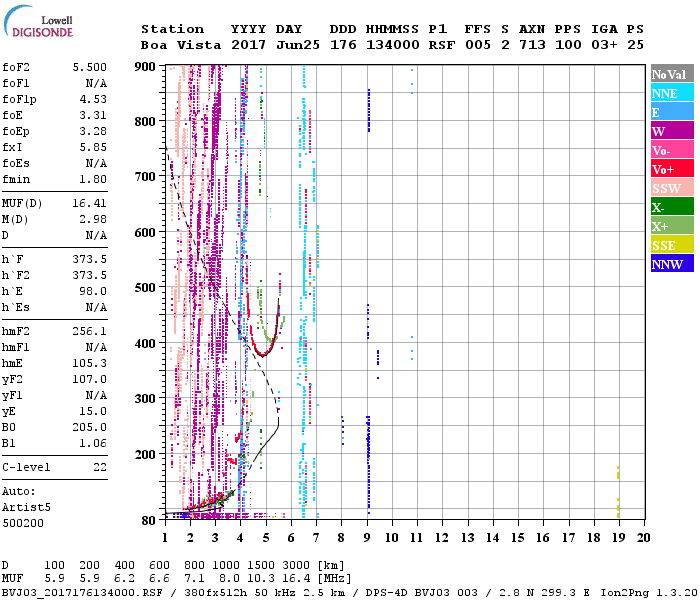Click the fxI value 5.85

(93, 147)
